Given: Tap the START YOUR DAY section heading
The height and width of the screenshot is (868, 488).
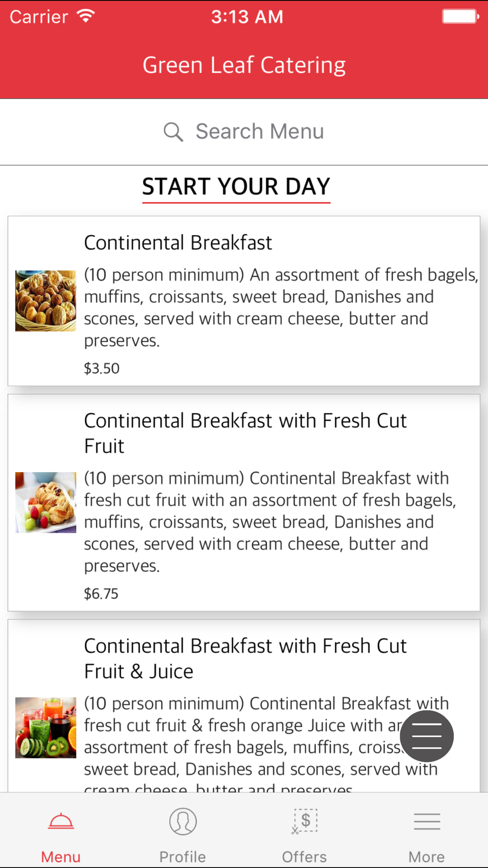Looking at the screenshot, I should coord(236,186).
